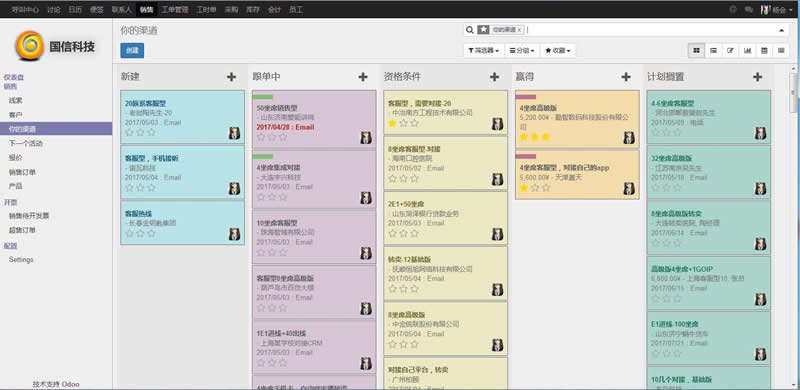This screenshot has height=390, width=800.
Task: Open the 讨论 menu
Action: (53, 9)
